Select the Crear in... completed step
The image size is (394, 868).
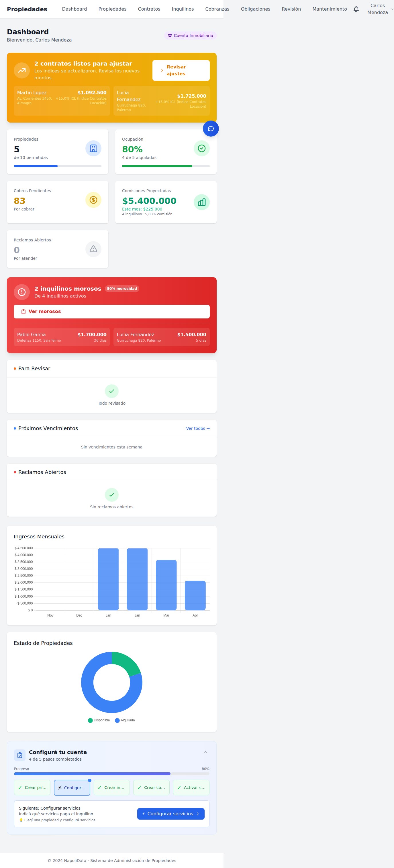[x=111, y=788]
